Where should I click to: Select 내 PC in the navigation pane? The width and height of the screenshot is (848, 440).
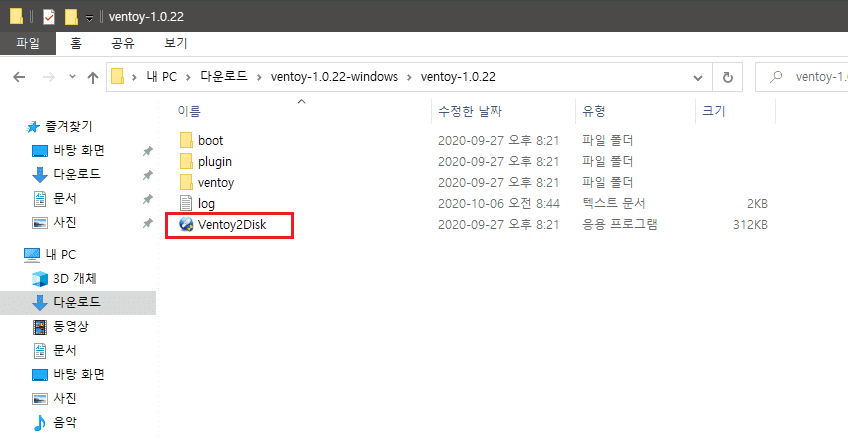pyautogui.click(x=61, y=255)
